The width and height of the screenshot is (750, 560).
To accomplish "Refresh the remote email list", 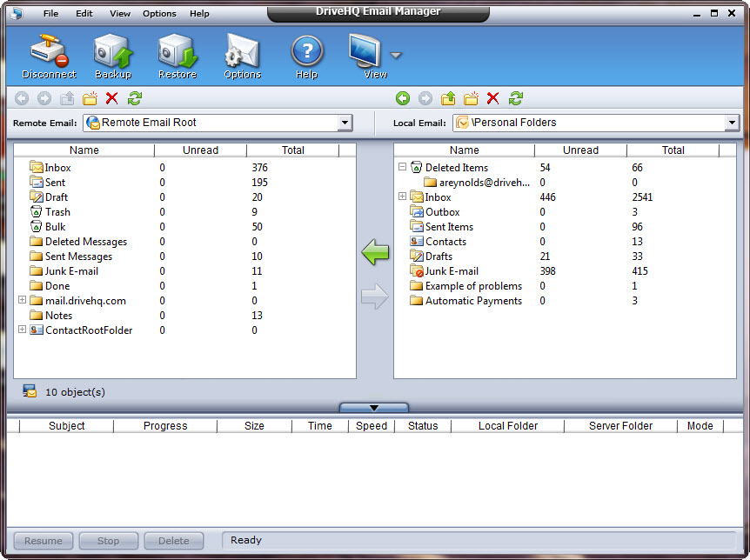I will (135, 98).
